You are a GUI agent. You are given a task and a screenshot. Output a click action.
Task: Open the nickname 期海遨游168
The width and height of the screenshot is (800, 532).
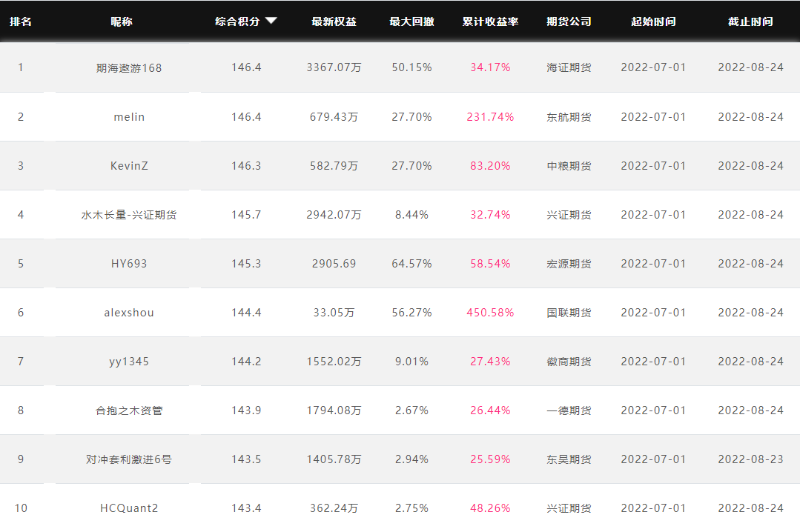point(129,68)
